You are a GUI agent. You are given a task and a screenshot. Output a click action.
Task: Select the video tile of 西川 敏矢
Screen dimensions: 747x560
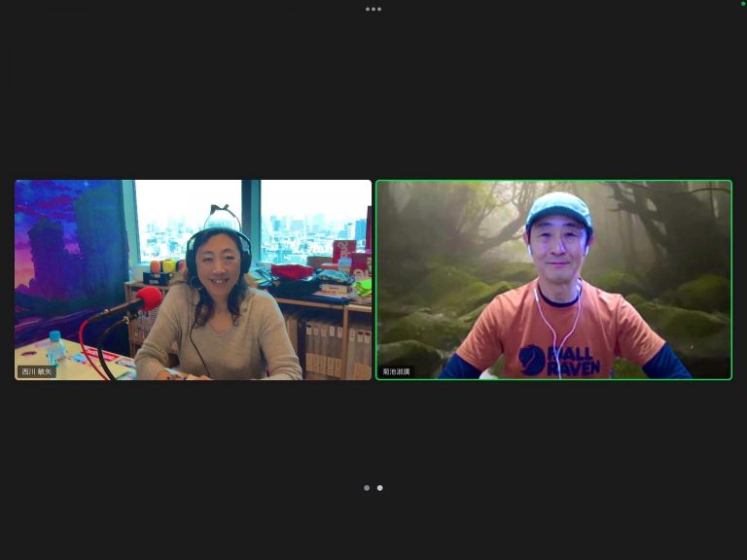(x=193, y=279)
